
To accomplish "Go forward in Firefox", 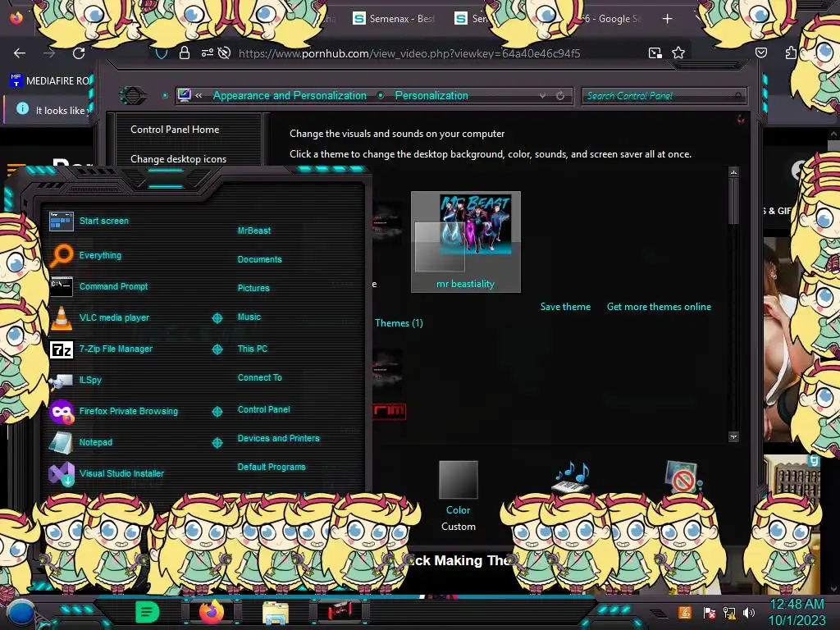I will coord(49,53).
